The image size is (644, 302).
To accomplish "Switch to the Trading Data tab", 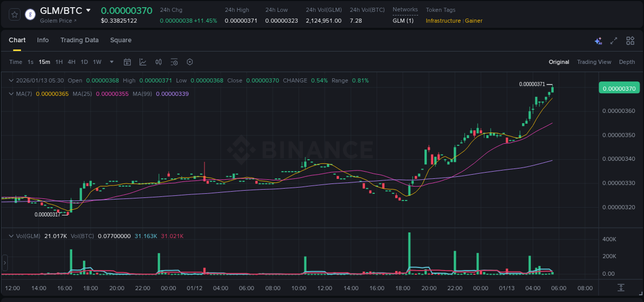I will 79,40.
